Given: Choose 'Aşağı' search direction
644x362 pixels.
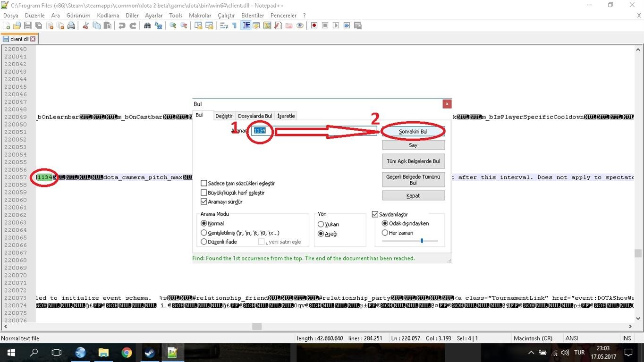Looking at the screenshot, I should point(321,234).
